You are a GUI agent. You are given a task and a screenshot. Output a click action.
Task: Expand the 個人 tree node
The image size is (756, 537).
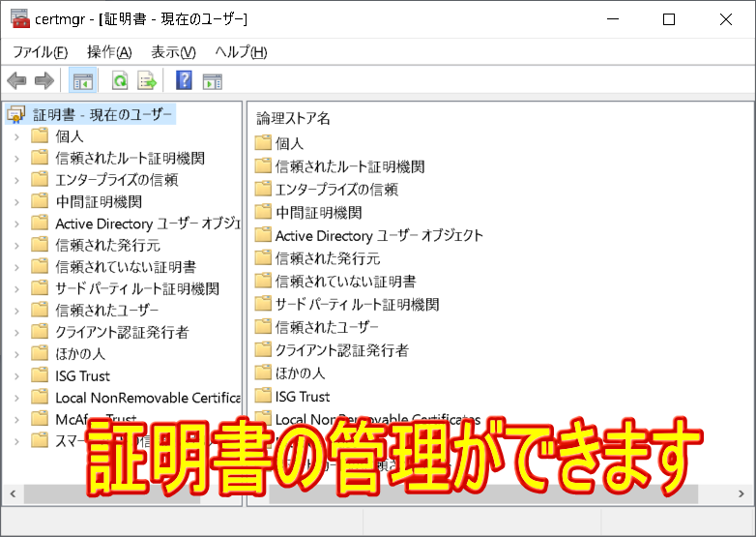coord(16,136)
